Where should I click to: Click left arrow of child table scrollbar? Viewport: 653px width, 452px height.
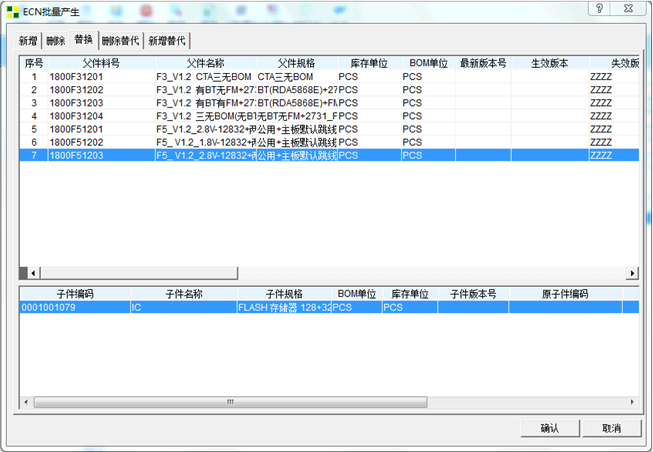point(29,402)
